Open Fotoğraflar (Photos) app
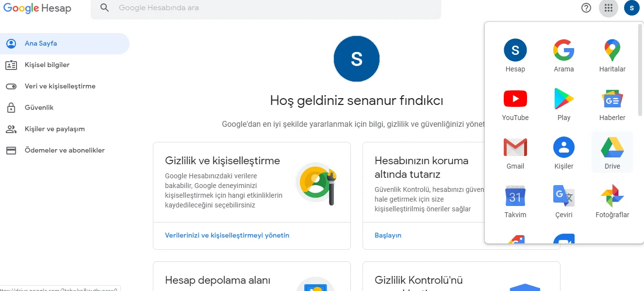 coord(612,201)
